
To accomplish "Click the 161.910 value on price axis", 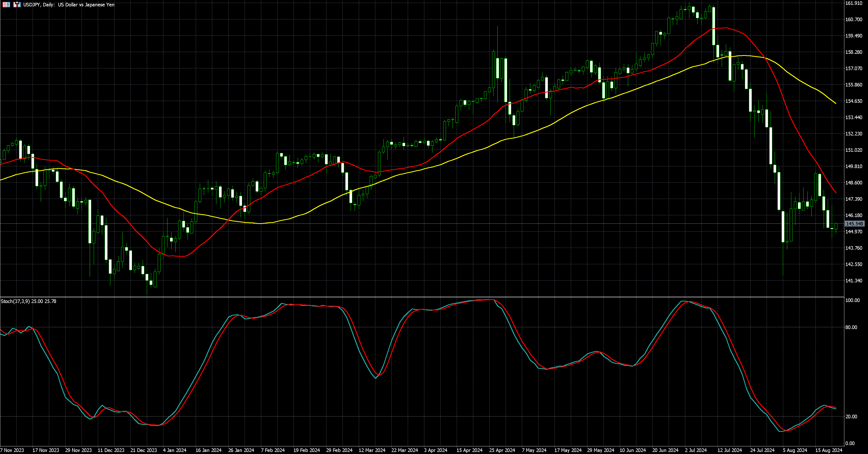I will (x=853, y=3).
